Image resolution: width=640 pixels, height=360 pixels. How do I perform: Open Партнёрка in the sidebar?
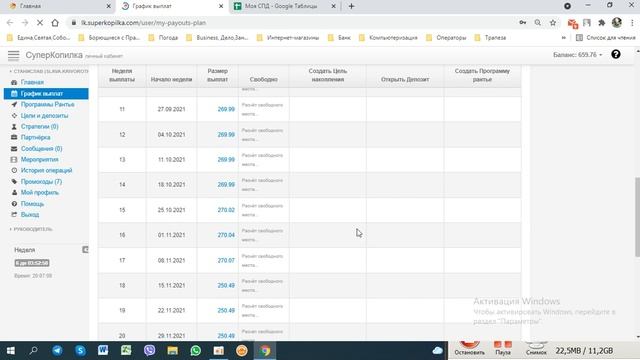coord(35,138)
